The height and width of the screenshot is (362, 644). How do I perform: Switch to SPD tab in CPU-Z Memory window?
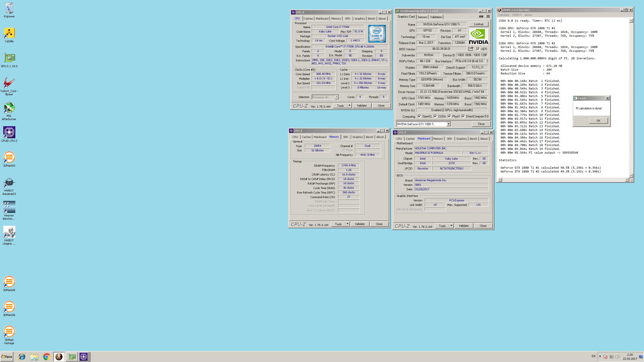tap(346, 137)
